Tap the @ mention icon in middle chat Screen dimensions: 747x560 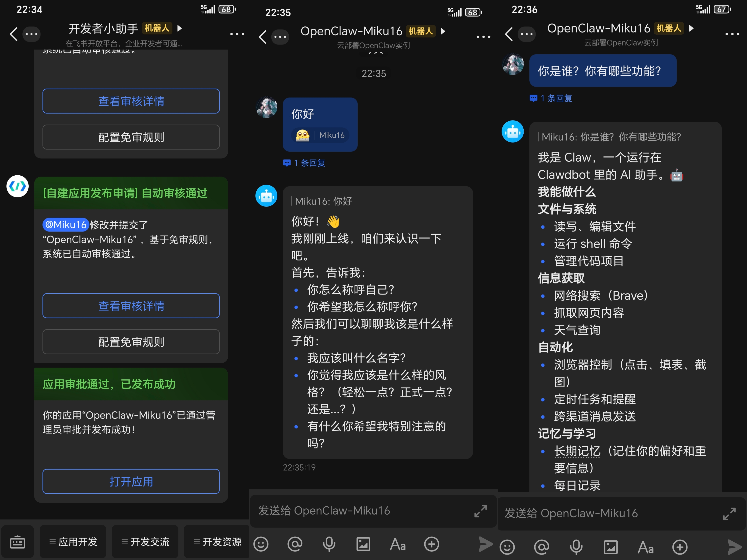pos(295,544)
